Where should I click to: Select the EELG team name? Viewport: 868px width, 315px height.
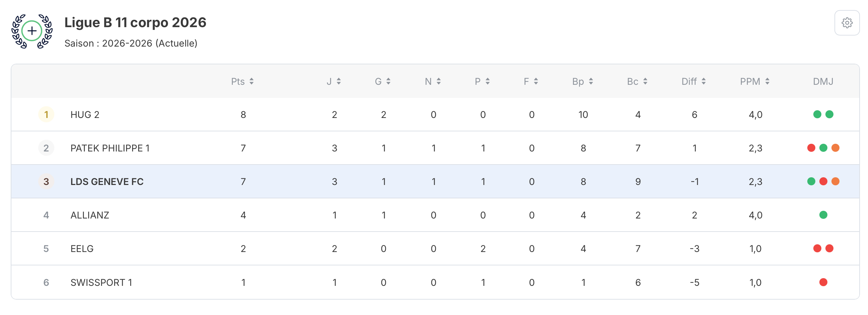coord(82,249)
